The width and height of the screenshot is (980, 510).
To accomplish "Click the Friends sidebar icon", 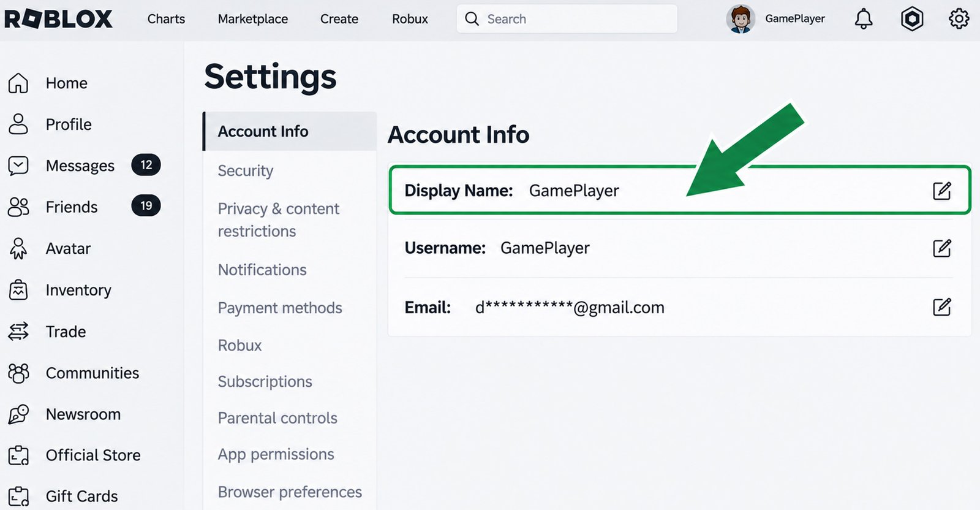I will pyautogui.click(x=18, y=207).
